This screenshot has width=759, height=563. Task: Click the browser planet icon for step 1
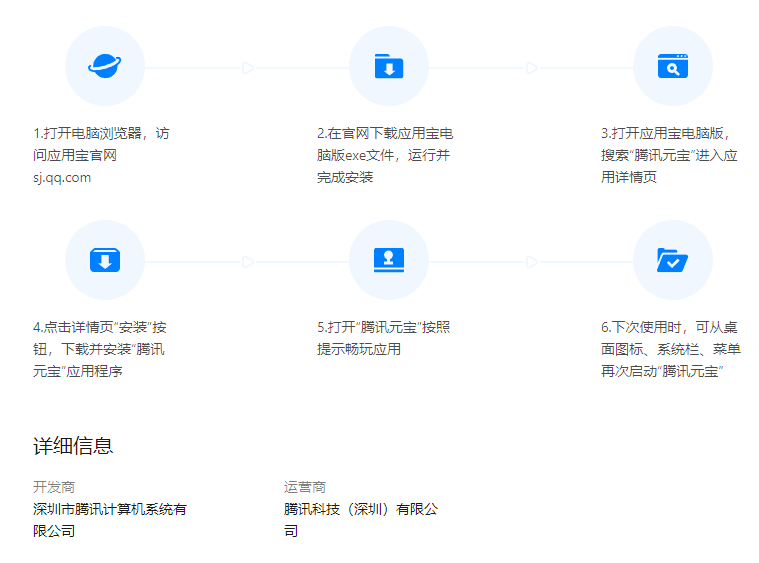pos(105,66)
